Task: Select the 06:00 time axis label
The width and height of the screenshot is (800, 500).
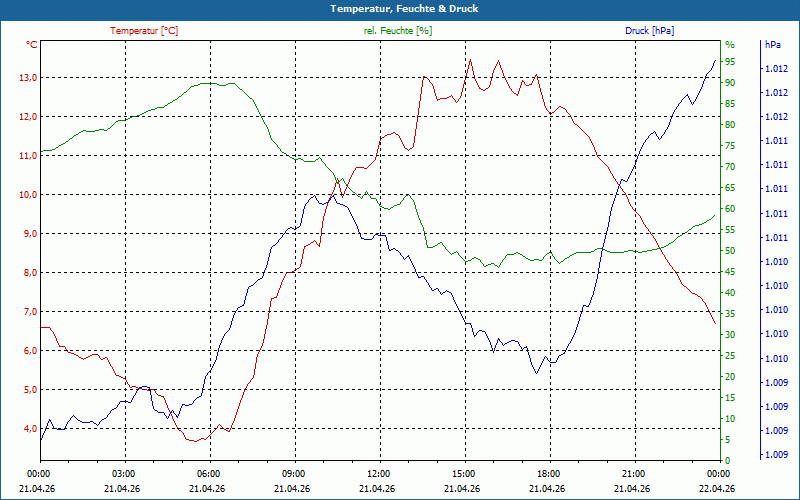Action: tap(208, 473)
